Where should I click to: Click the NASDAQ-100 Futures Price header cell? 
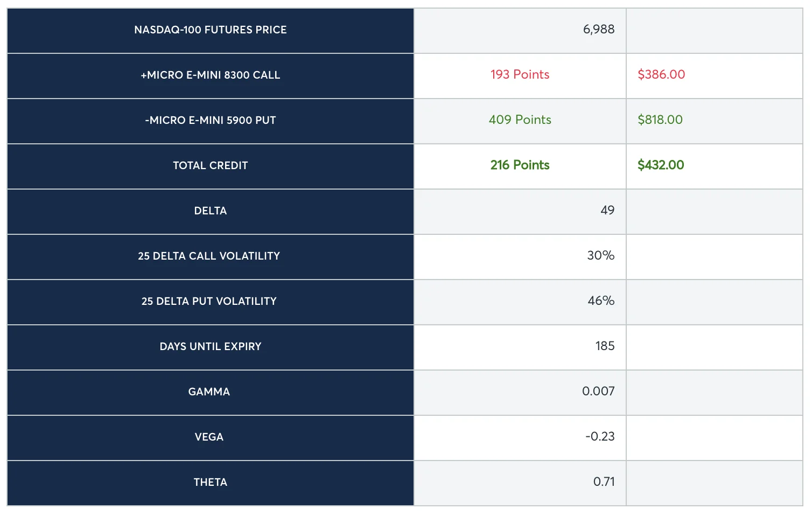point(211,30)
